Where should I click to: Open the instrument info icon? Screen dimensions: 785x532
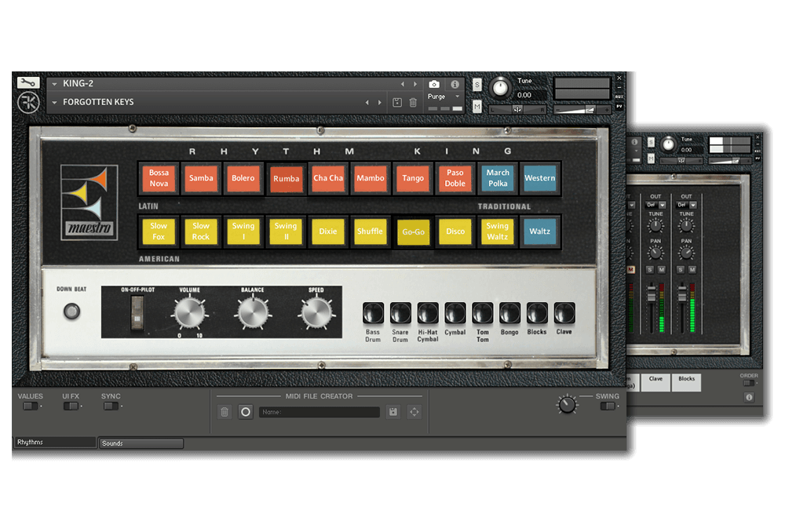455,84
